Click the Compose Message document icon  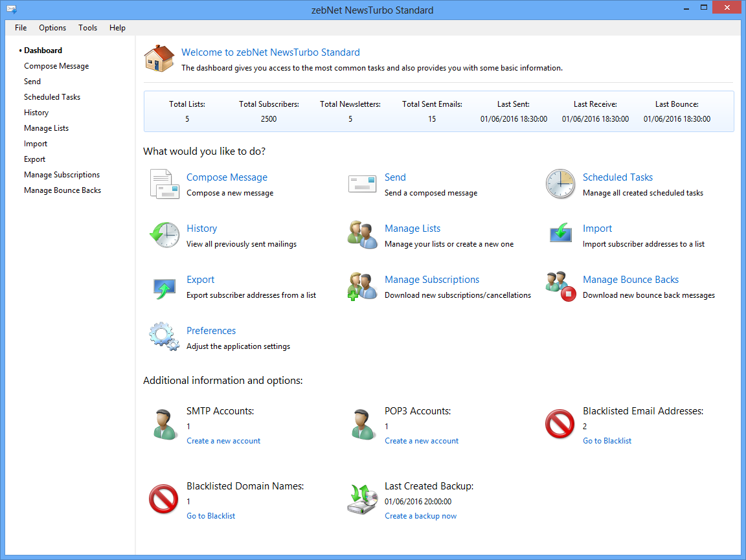(x=164, y=184)
